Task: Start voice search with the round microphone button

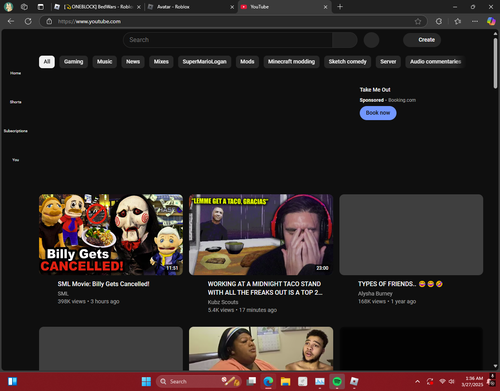Action: (x=371, y=40)
